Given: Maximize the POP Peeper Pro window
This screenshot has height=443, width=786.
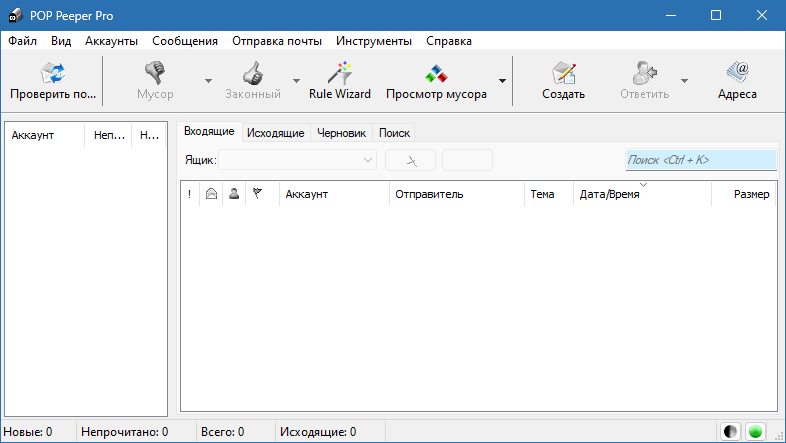Looking at the screenshot, I should click(x=716, y=16).
